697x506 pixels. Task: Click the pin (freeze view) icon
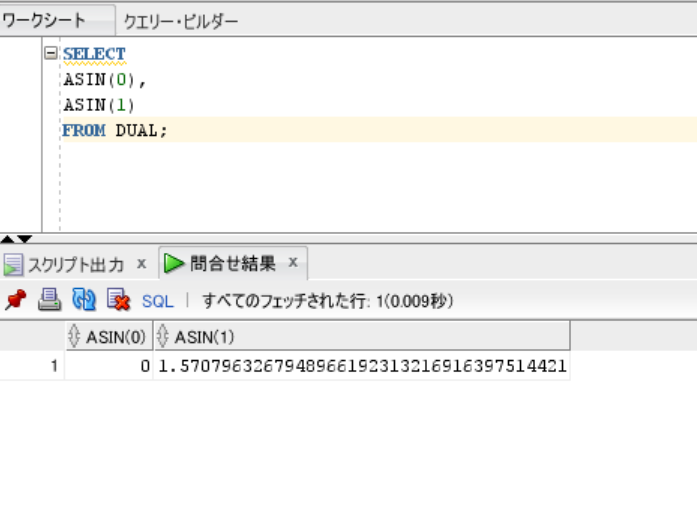click(x=15, y=299)
